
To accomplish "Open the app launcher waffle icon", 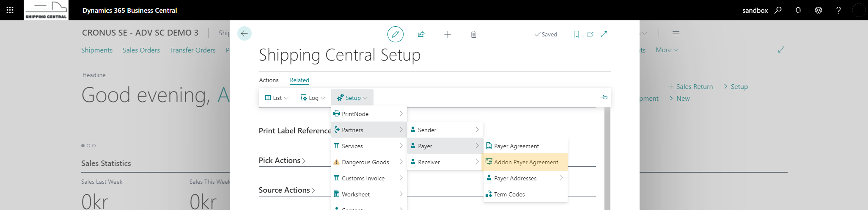I will (x=10, y=10).
